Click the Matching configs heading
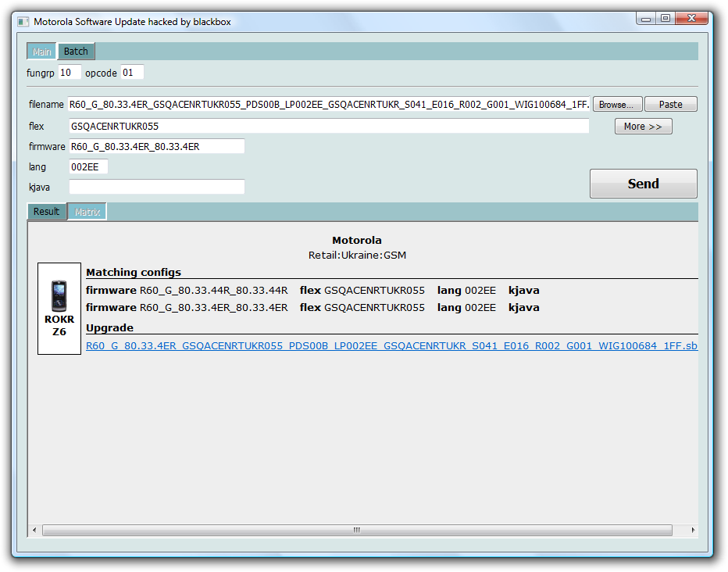 (134, 273)
